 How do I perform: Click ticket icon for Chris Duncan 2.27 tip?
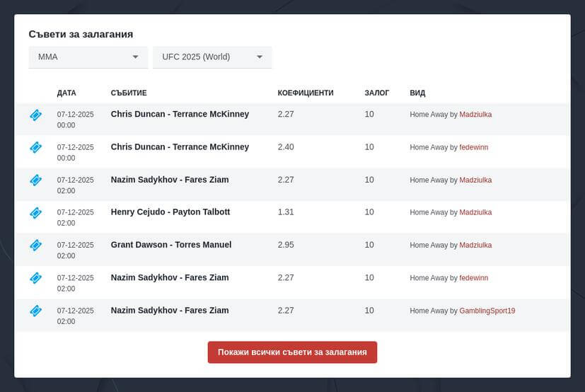pyautogui.click(x=35, y=115)
